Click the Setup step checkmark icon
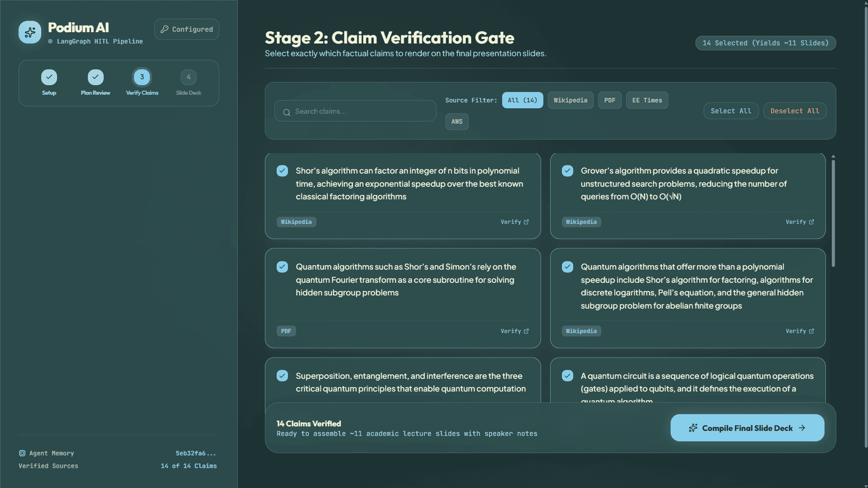The image size is (868, 488). click(x=49, y=77)
